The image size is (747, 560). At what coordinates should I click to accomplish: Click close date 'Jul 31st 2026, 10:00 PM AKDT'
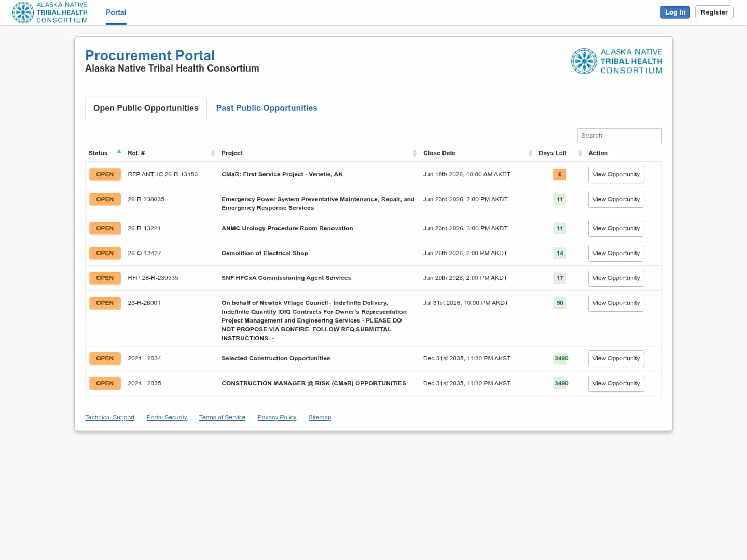[466, 303]
